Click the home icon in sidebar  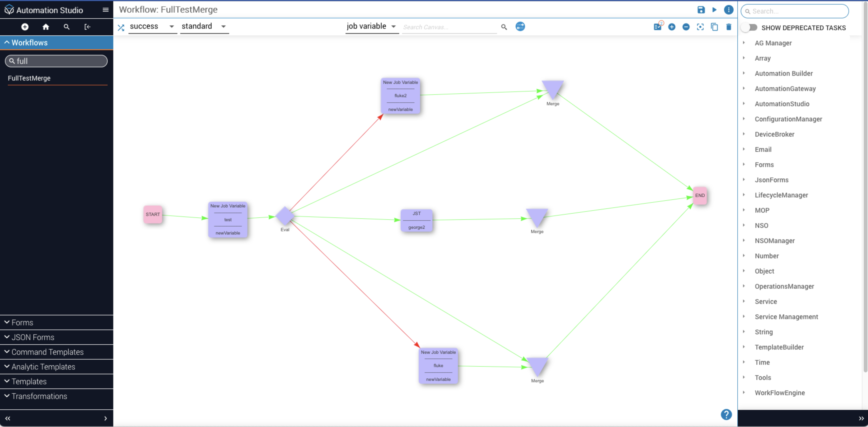[x=46, y=27]
